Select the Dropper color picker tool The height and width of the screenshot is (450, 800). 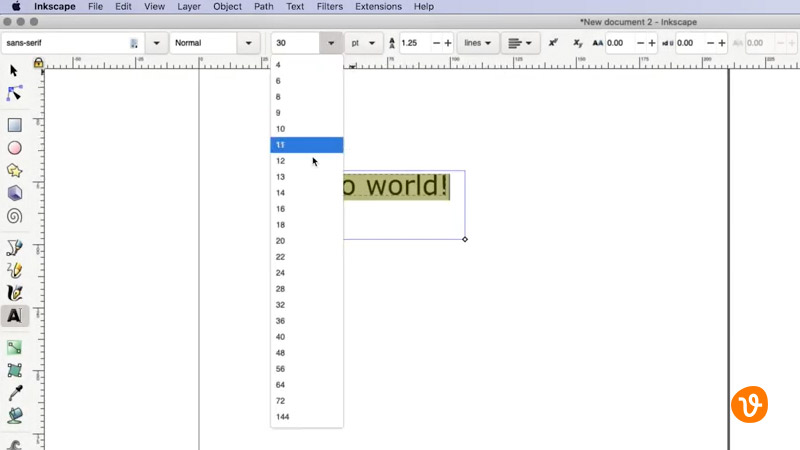click(x=15, y=393)
